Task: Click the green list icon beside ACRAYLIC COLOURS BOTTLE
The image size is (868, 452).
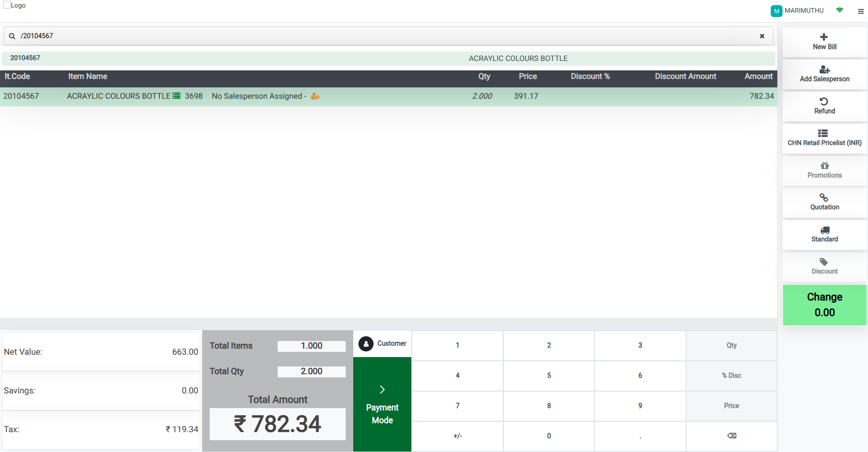Action: click(x=177, y=96)
